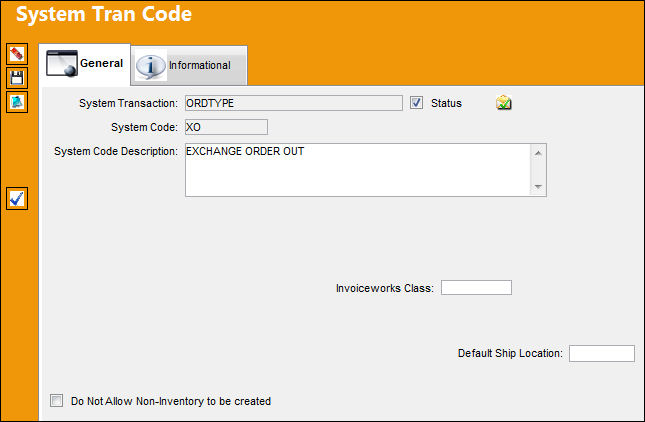This screenshot has width=645, height=422.
Task: Enable Do Not Allow Non-Inventory checkbox
Action: tap(56, 400)
